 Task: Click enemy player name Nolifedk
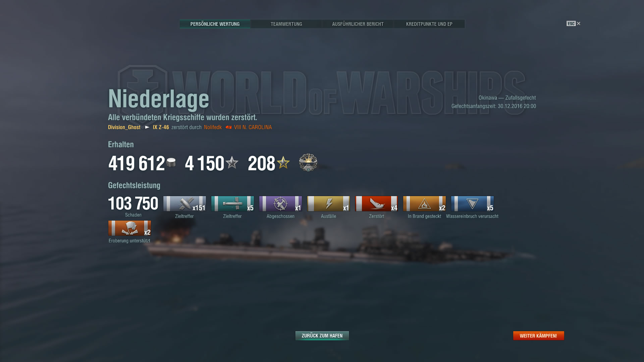pyautogui.click(x=213, y=127)
